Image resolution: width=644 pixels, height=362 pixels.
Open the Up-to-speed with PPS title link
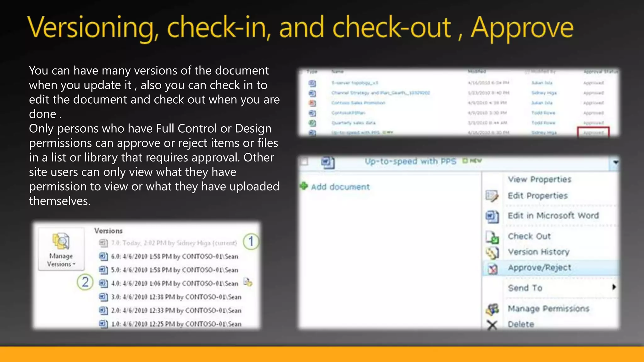(x=410, y=162)
